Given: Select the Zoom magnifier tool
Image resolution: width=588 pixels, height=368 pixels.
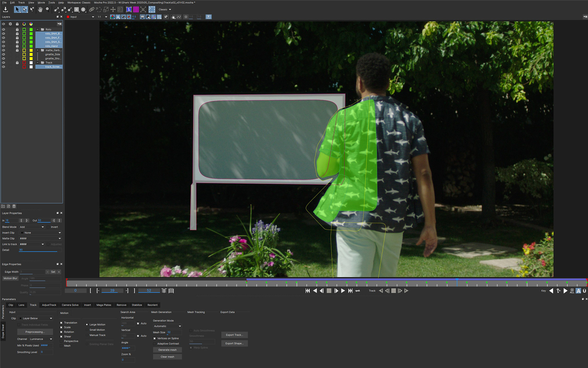Looking at the screenshot, I should [47, 10].
